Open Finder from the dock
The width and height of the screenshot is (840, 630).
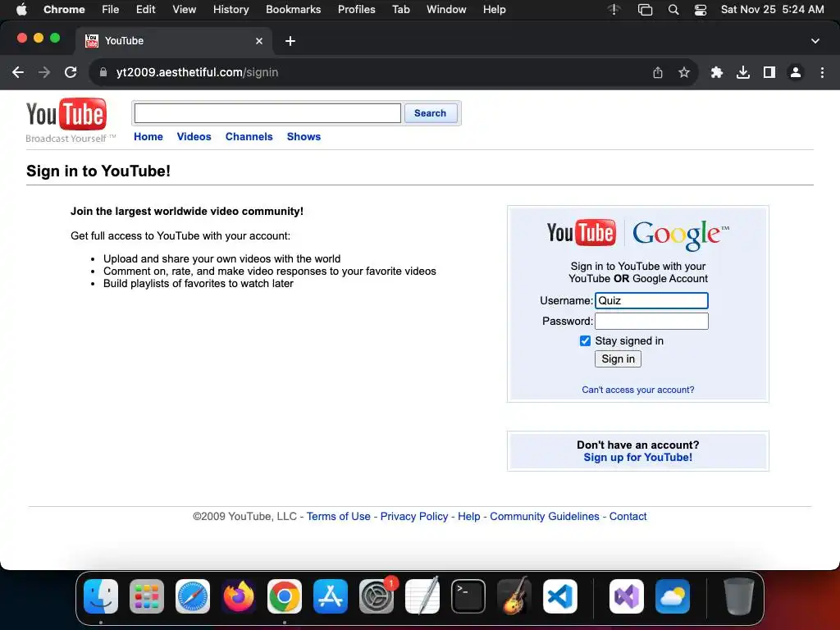[101, 596]
